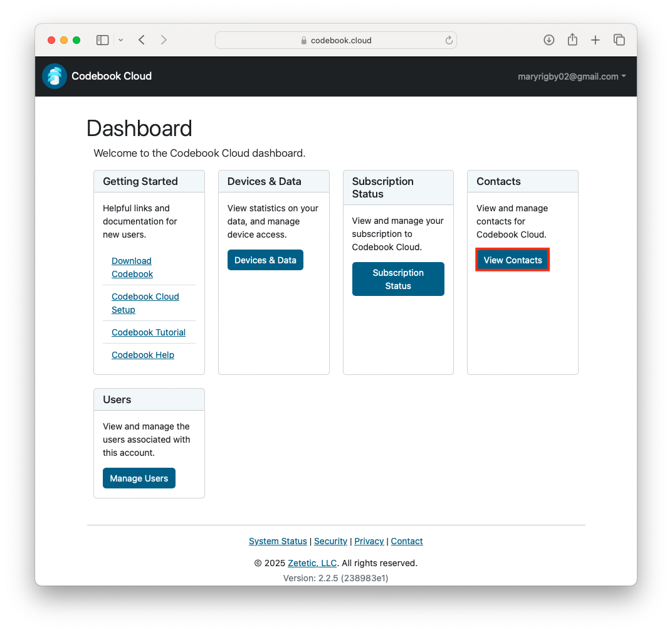The width and height of the screenshot is (672, 632).
Task: Toggle the Safari sidebar icon
Action: [102, 39]
